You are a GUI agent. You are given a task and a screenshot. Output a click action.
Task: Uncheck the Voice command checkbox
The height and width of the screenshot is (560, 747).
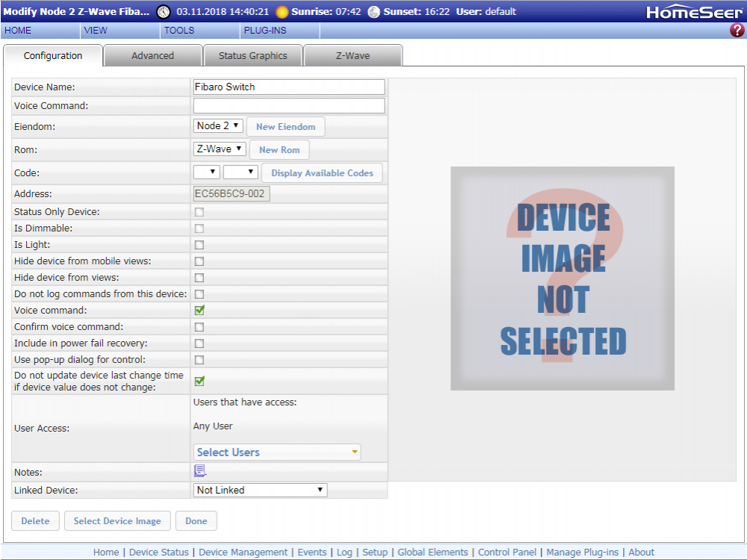click(199, 311)
